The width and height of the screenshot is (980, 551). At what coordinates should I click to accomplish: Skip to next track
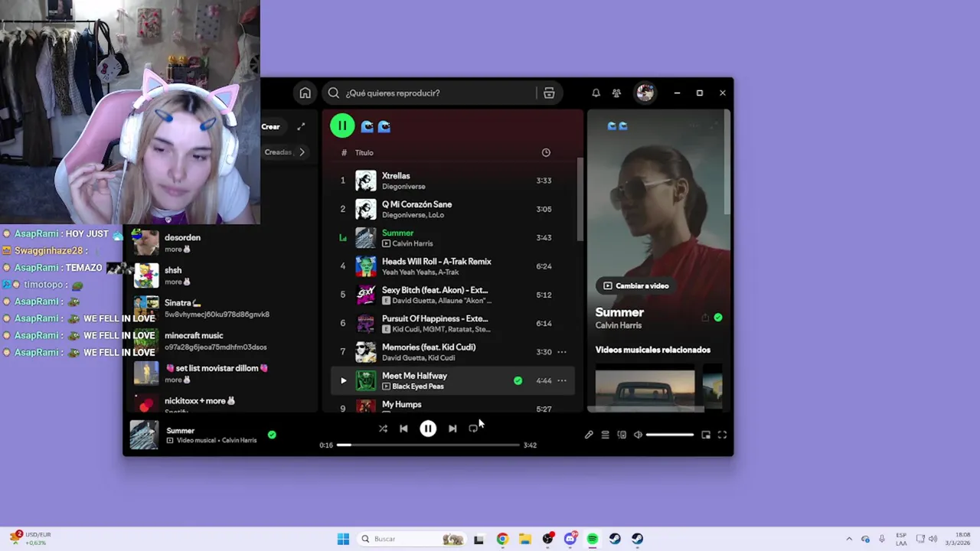[452, 429]
